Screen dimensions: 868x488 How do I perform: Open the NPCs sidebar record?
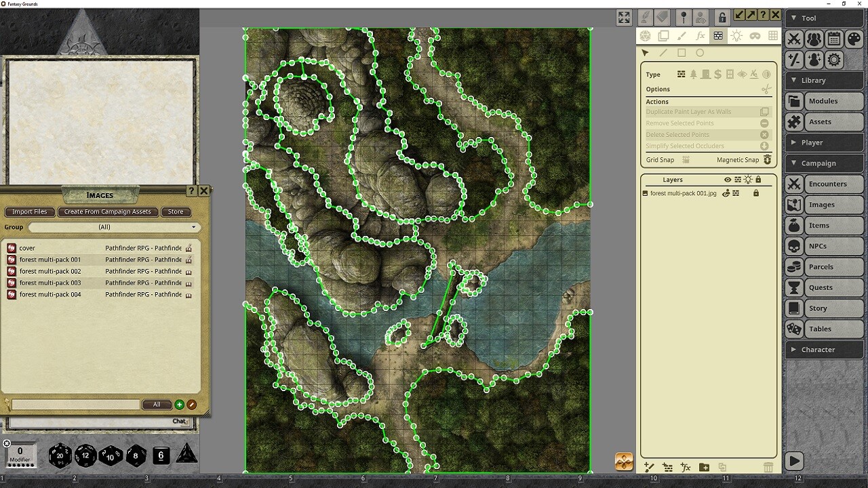824,246
